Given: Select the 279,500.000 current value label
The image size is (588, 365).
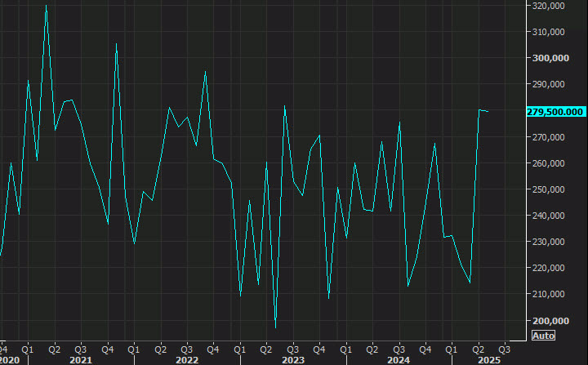Looking at the screenshot, I should pos(556,112).
